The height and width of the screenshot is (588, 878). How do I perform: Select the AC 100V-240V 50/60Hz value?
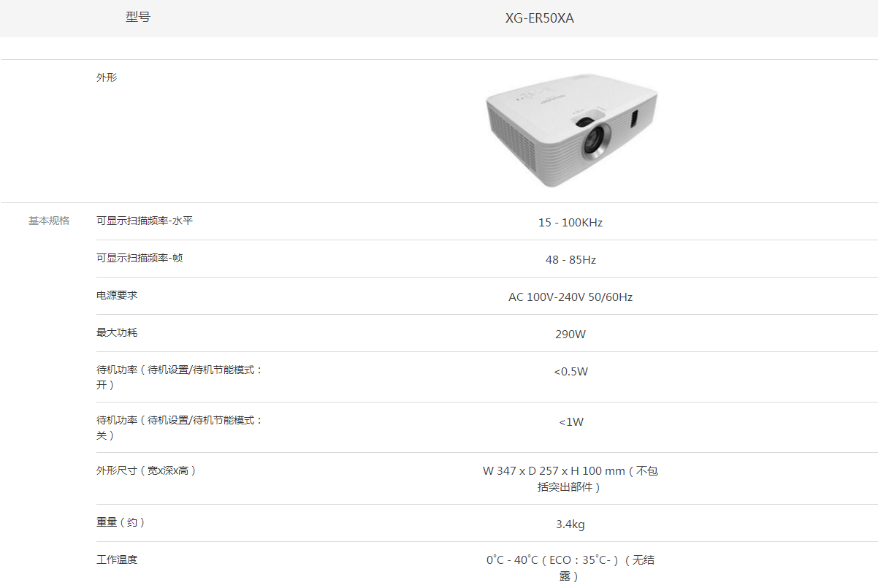(x=570, y=297)
